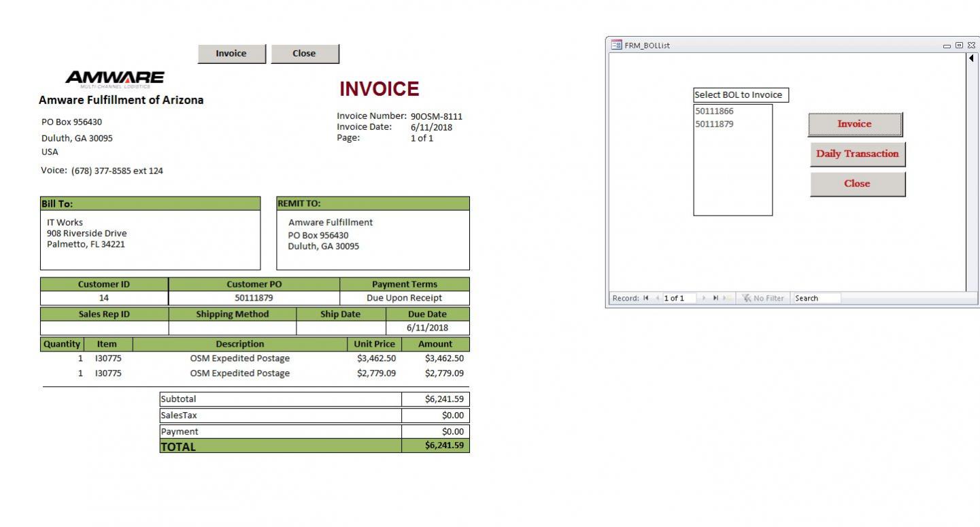Image resolution: width=980 pixels, height=527 pixels.
Task: Click the 6/11/2018 value beside Invoice Date
Action: [431, 127]
